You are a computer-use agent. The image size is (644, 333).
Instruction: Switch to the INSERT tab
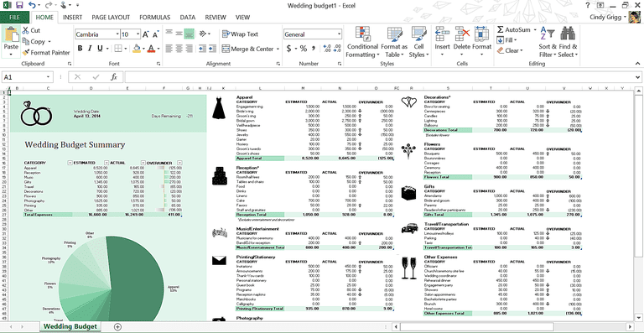coord(73,18)
